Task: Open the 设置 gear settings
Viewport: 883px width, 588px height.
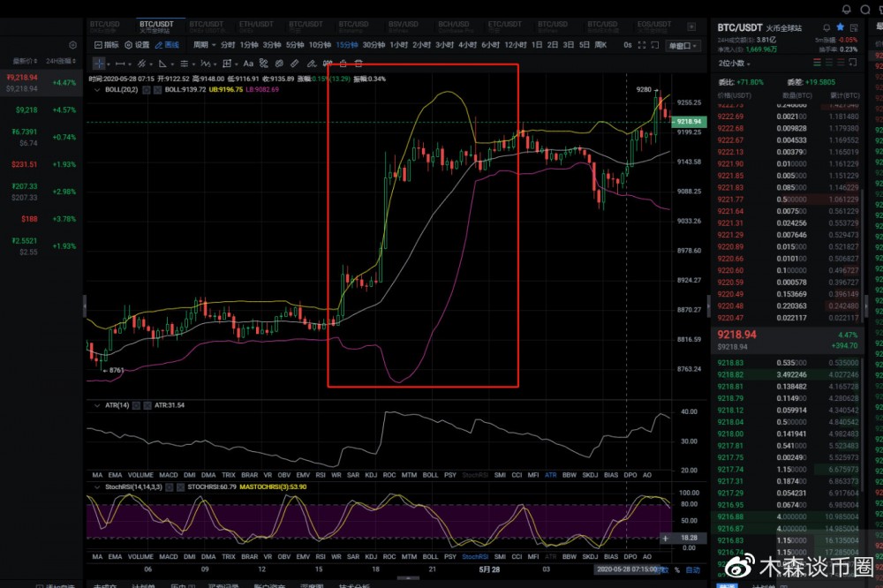Action: pos(136,45)
